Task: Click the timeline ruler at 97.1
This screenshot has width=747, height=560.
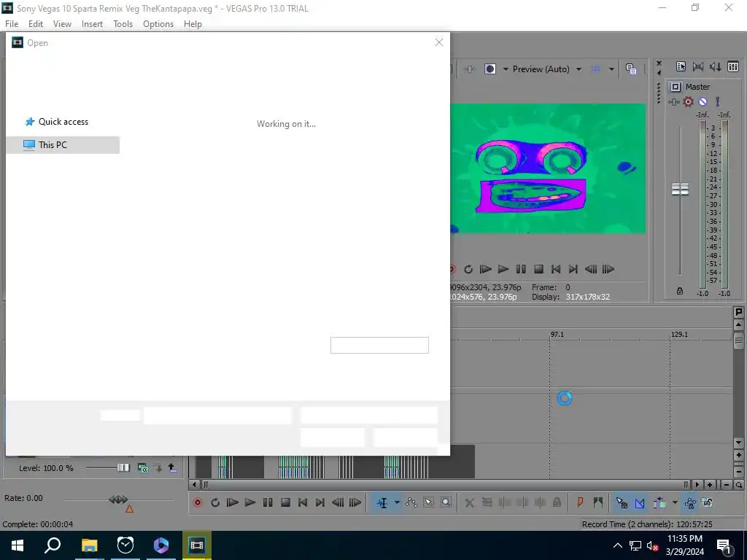Action: [x=557, y=334]
